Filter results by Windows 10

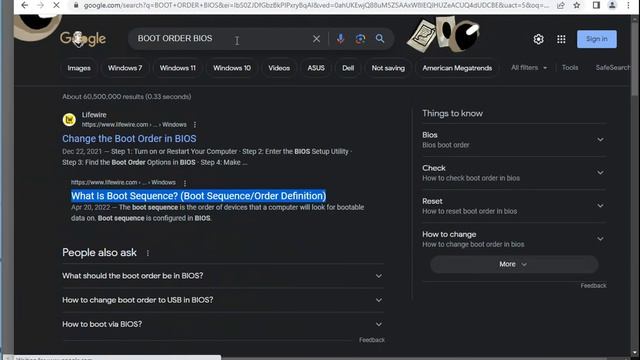tap(232, 68)
